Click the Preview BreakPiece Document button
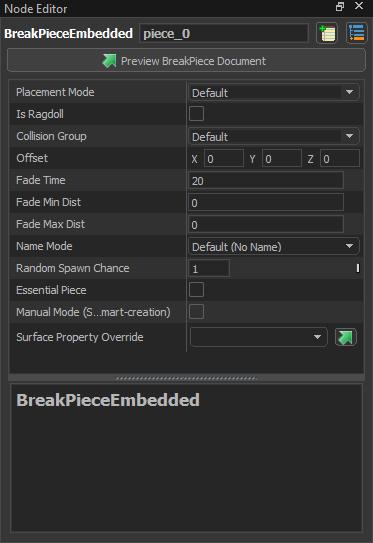Viewport: 373px width, 543px height. pyautogui.click(x=186, y=61)
